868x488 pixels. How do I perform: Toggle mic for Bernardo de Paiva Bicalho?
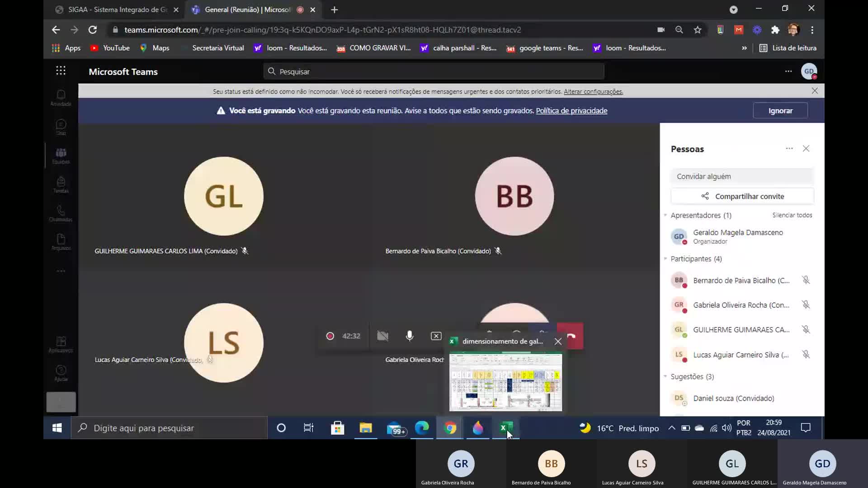pos(806,280)
